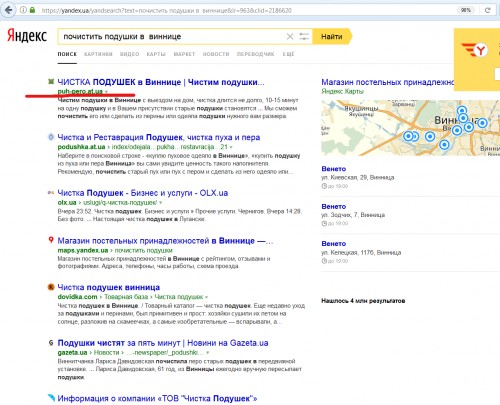Click clock icon under ул. Киевская address
The image size is (500, 405).
tap(324, 186)
